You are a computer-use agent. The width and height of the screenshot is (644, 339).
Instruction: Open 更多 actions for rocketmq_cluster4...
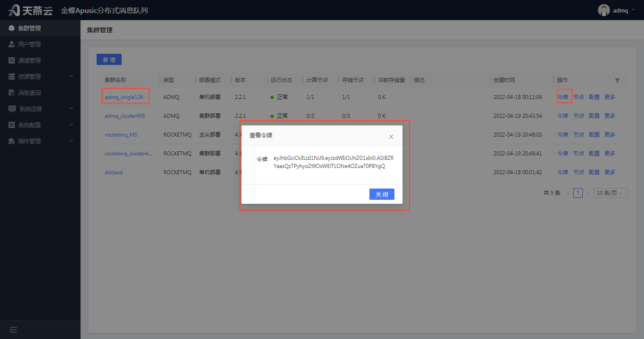point(610,153)
